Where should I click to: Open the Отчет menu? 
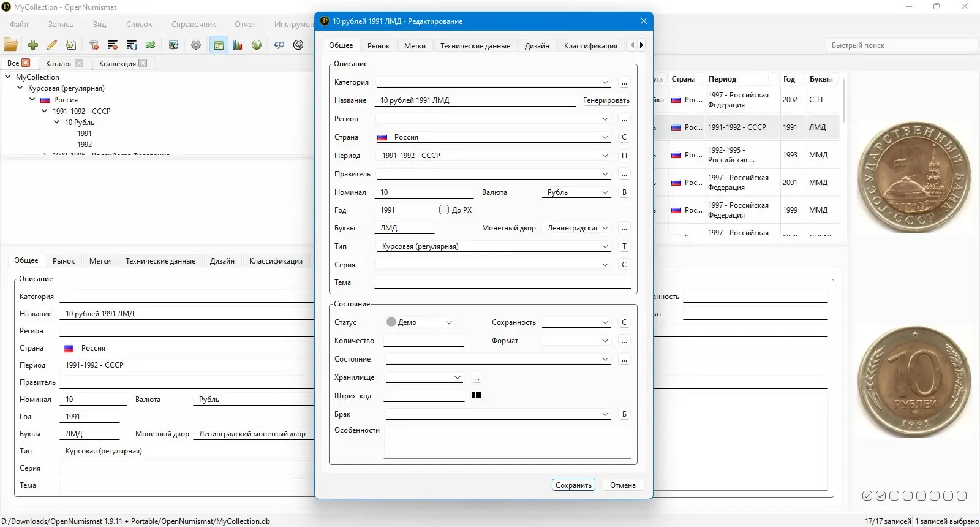point(245,25)
